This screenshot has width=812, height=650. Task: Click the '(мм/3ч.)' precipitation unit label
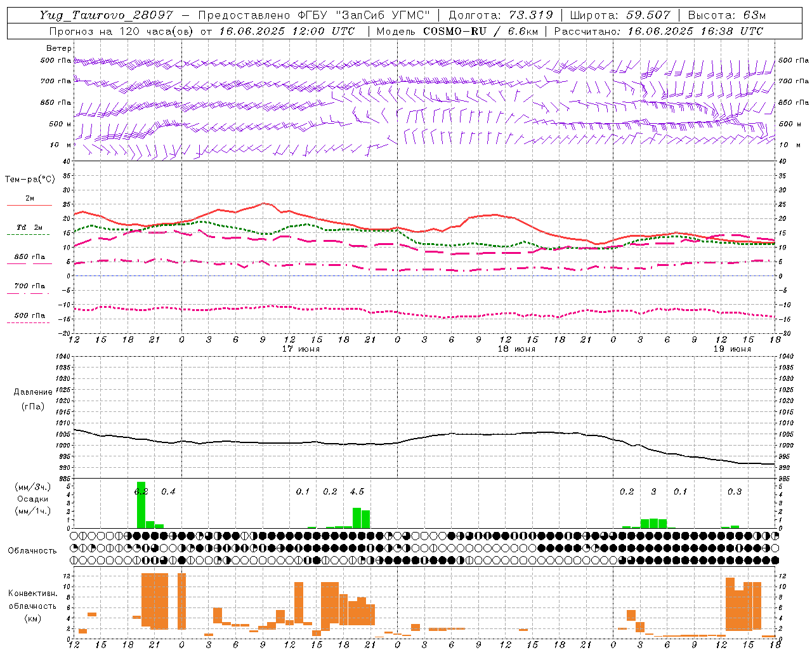(32, 487)
